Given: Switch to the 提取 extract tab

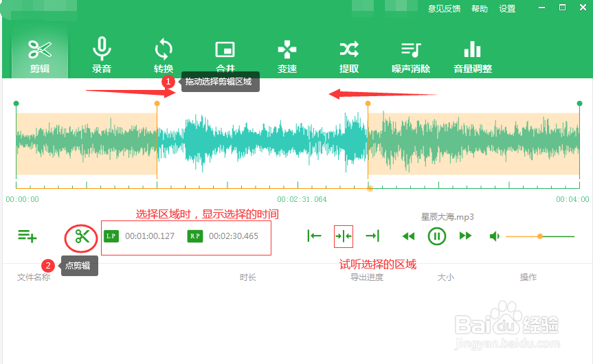Looking at the screenshot, I should coord(348,56).
